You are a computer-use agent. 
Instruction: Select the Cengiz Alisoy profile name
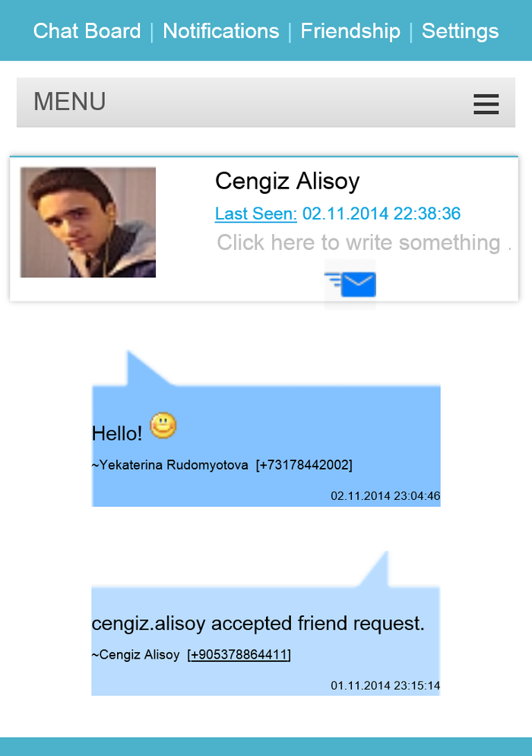287,182
